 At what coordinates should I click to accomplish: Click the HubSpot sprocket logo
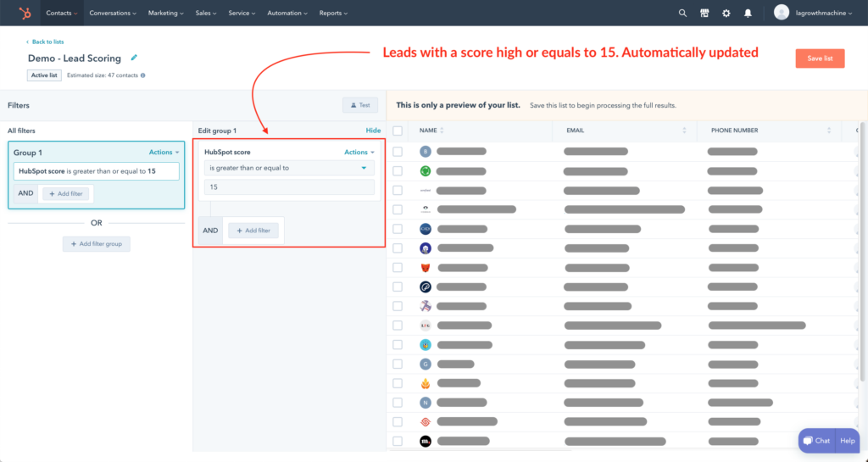pos(25,13)
